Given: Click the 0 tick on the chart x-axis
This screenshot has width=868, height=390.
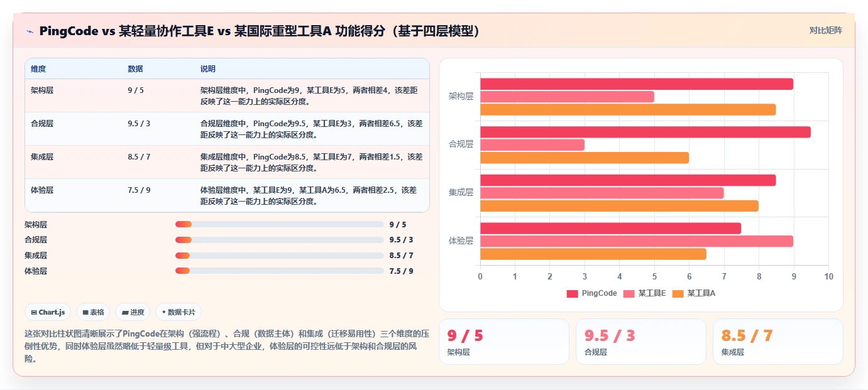Looking at the screenshot, I should pos(480,277).
